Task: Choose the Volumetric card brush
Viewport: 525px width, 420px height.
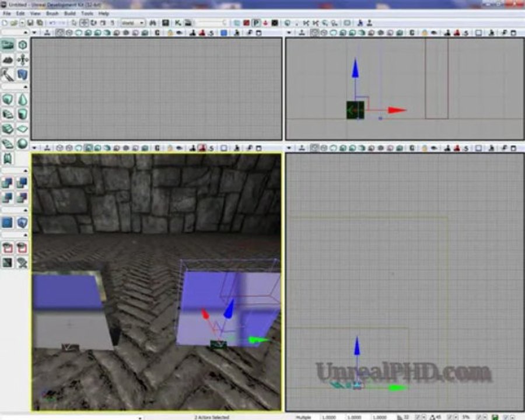Action: [8, 159]
